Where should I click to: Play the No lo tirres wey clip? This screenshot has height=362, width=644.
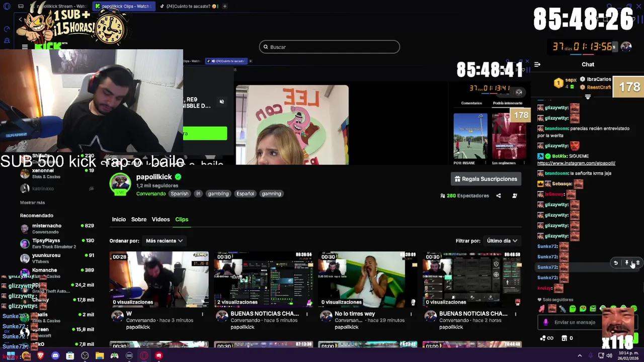pyautogui.click(x=367, y=279)
